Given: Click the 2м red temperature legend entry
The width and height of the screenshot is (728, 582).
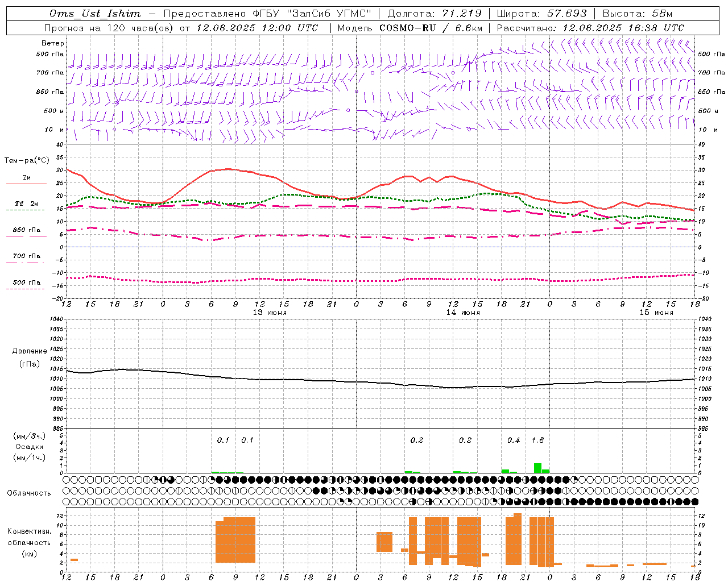Looking at the screenshot, I should coord(27,178).
